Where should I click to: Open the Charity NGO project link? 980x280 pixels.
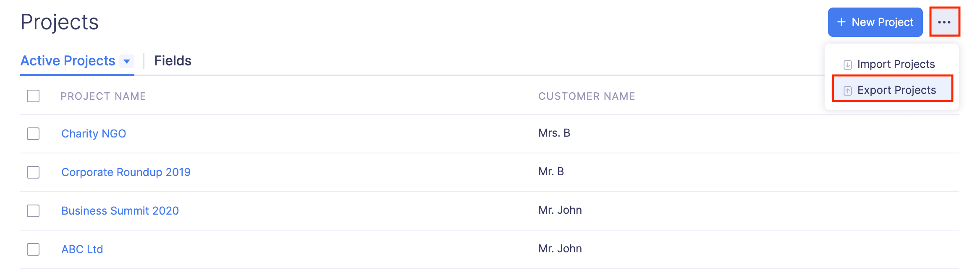pyautogui.click(x=94, y=134)
